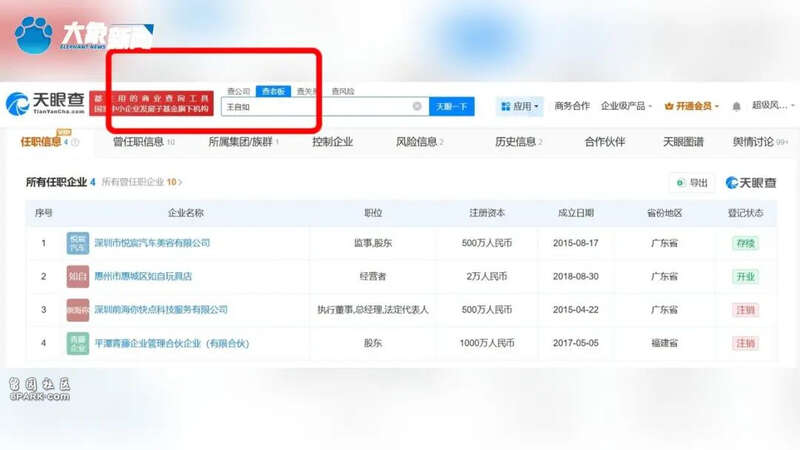
Task: Expand 所有曾任职企业 list arrow
Action: tap(181, 183)
